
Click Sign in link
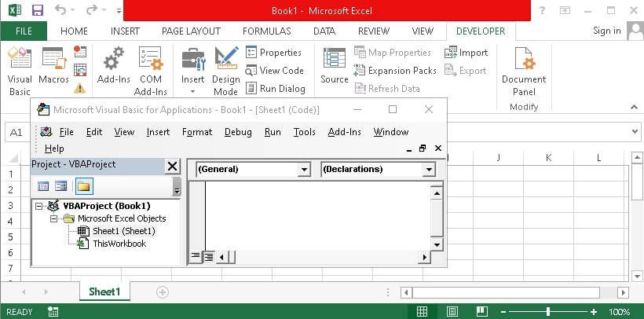[x=606, y=31]
